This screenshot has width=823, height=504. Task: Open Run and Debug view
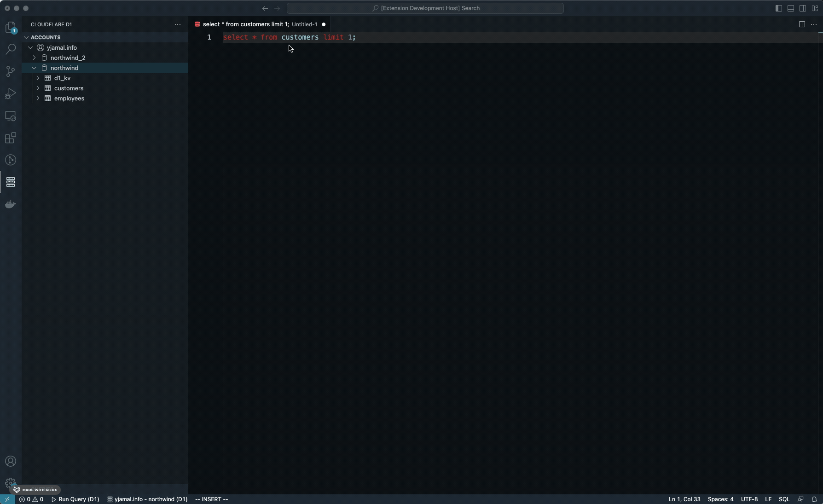[x=11, y=93]
